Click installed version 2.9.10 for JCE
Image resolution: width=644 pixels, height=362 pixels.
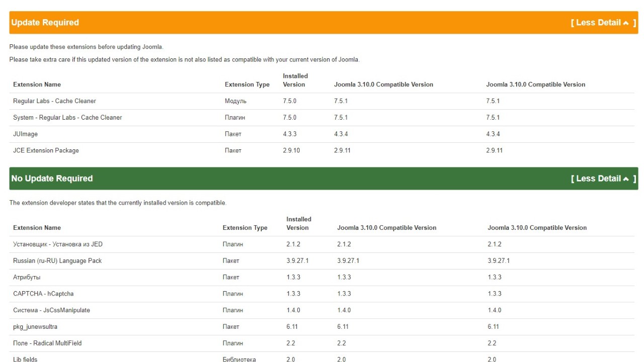coord(291,150)
